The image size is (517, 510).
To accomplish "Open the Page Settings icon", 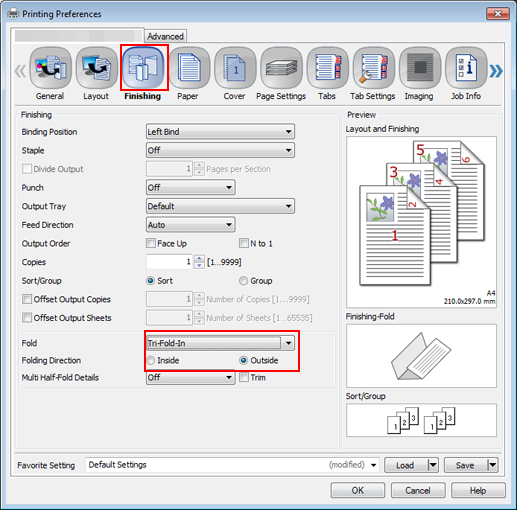I will 281,68.
